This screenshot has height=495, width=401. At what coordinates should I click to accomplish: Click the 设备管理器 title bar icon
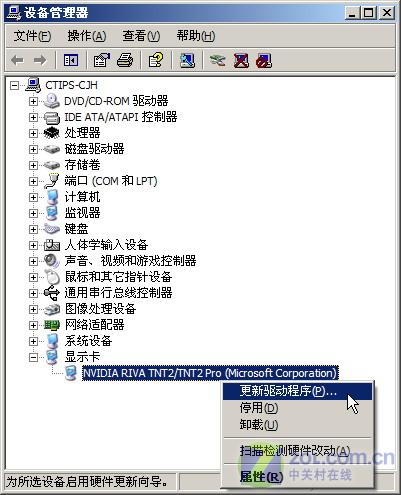coord(14,13)
